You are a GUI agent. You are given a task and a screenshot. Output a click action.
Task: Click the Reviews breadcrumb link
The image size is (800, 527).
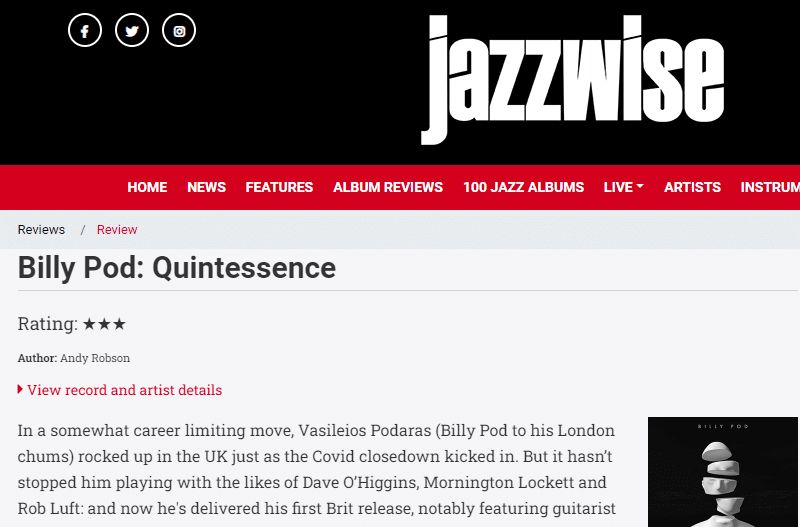[x=41, y=230]
